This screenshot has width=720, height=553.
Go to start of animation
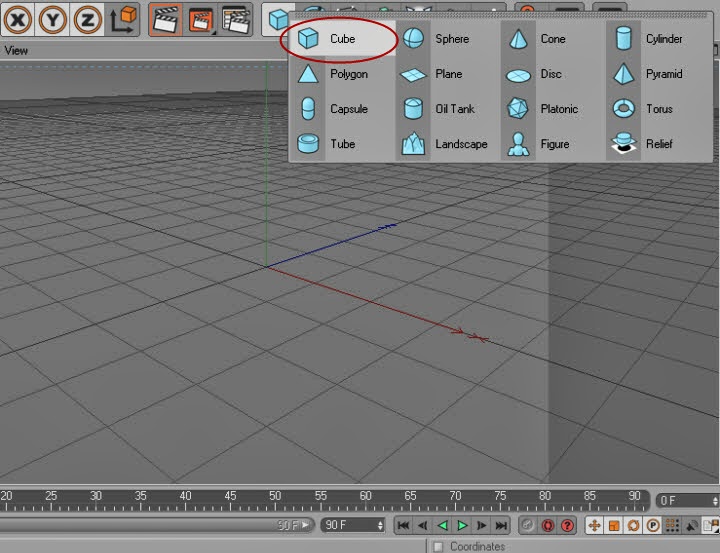click(x=403, y=525)
